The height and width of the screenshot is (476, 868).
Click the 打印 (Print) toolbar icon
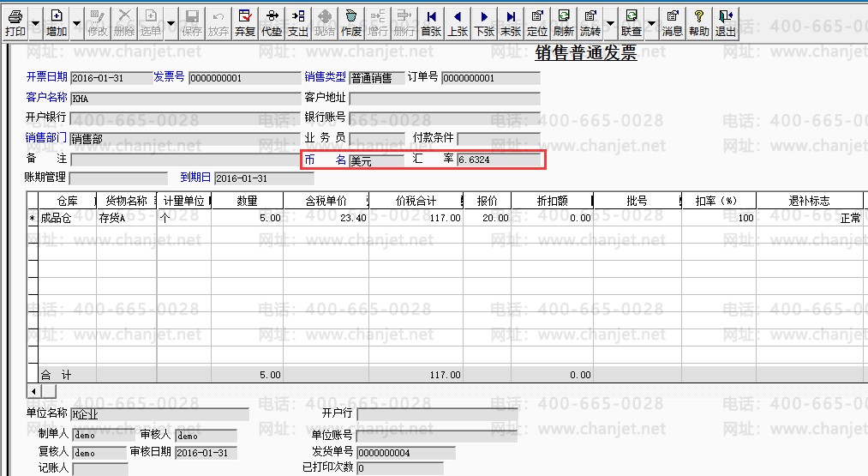click(x=15, y=23)
